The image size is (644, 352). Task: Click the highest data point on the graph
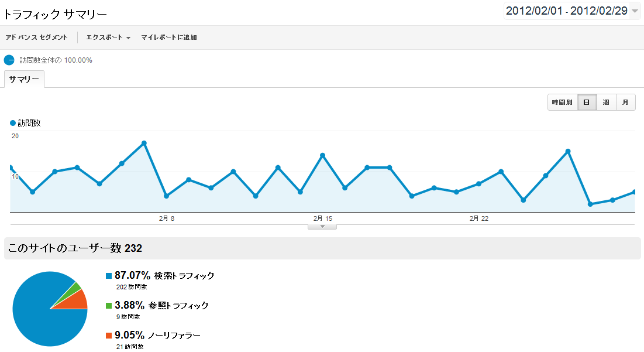coord(144,143)
